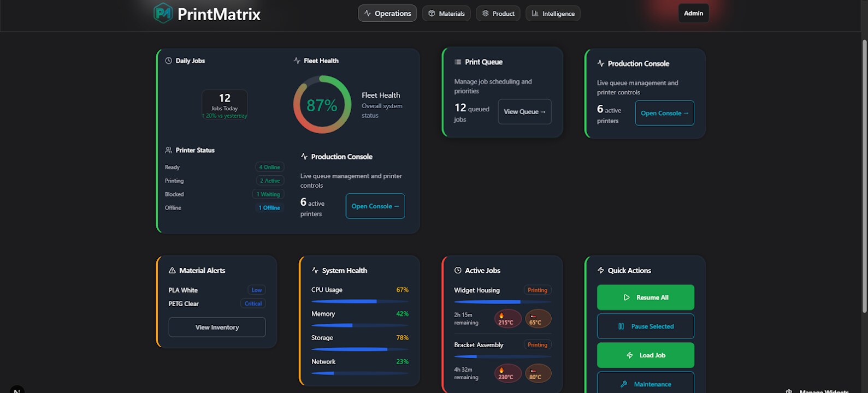Click the Network usage progress bar

click(360, 373)
